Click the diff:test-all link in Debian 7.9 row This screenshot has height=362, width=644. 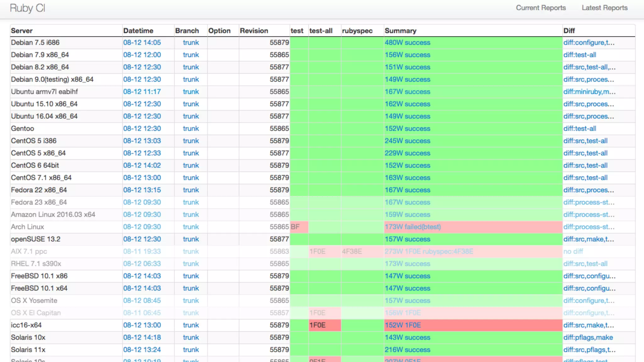pos(580,55)
